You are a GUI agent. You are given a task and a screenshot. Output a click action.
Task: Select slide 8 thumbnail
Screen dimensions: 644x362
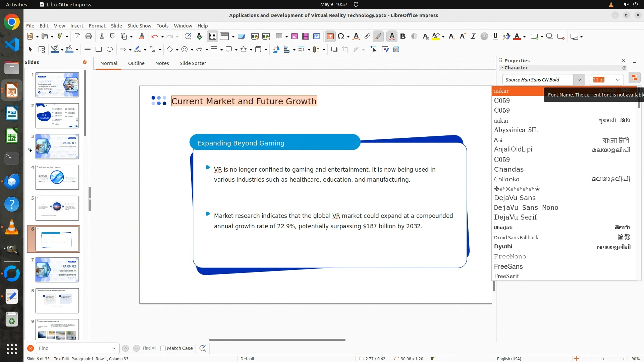click(57, 301)
